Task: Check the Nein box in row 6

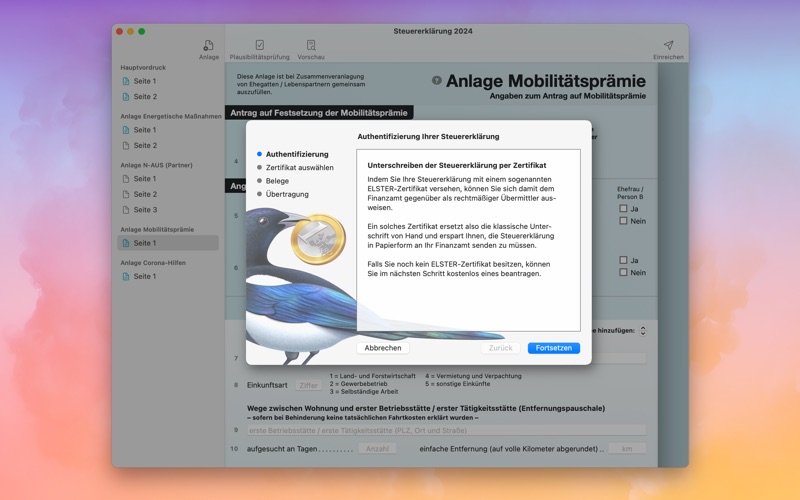Action: (623, 272)
